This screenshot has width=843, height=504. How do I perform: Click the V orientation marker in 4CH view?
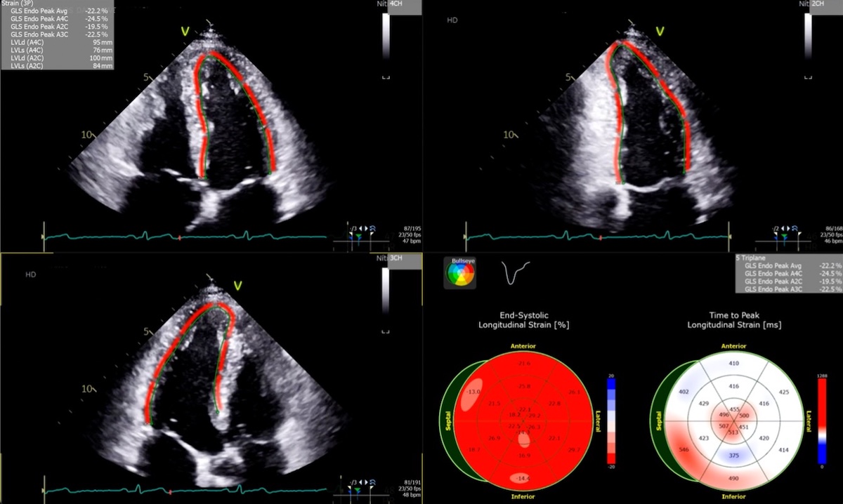185,31
